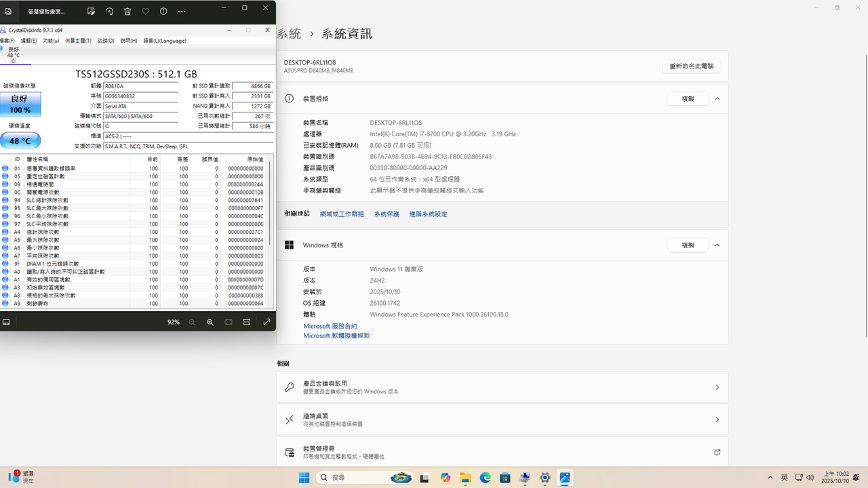This screenshot has height=488, width=868.
Task: Open the Microsoft 服務合約 link
Action: coord(330,326)
